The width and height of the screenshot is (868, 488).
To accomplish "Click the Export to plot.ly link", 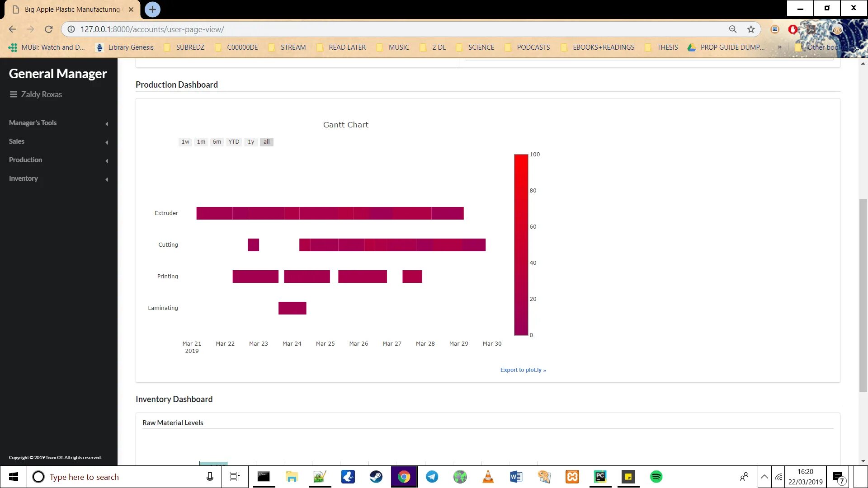I will 523,370.
